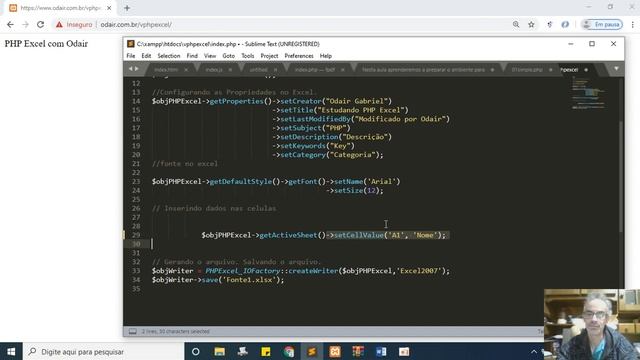Open the Tools menu
The width and height of the screenshot is (640, 360).
point(248,56)
